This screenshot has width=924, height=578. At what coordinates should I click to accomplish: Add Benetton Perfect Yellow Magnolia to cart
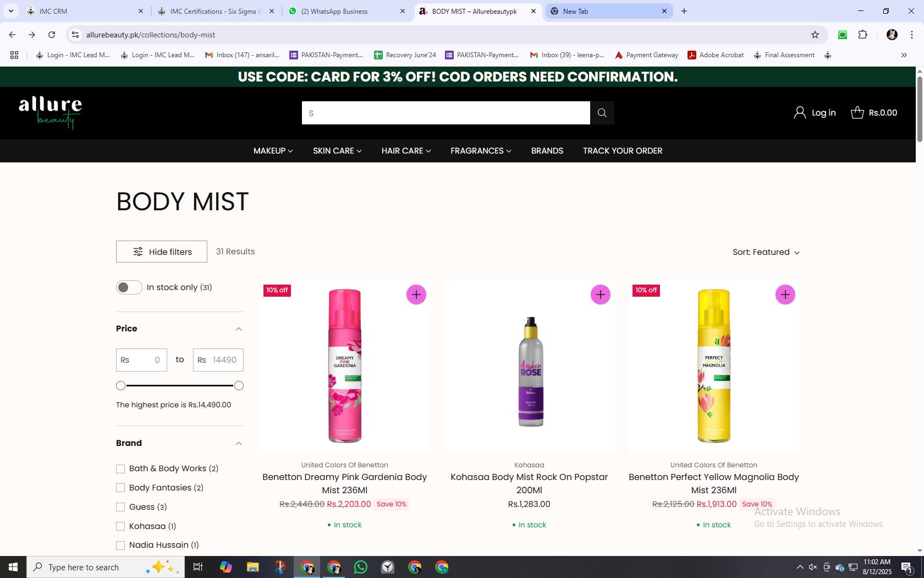(785, 295)
